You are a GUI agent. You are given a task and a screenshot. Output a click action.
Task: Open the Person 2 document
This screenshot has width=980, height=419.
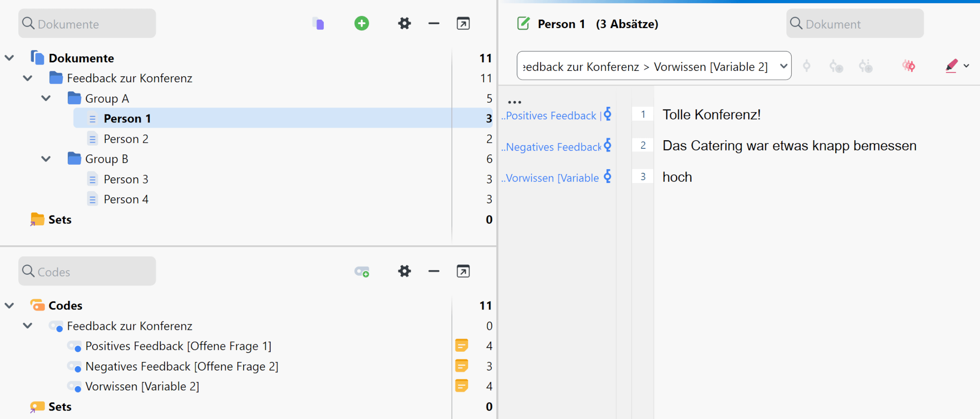tap(126, 139)
